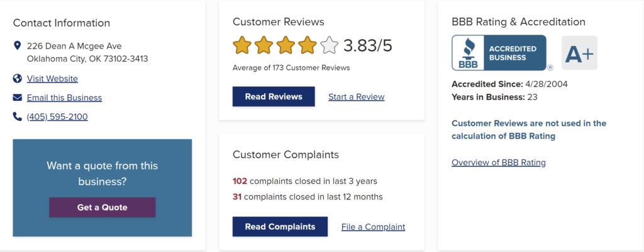Click the third gold star

[x=286, y=45]
